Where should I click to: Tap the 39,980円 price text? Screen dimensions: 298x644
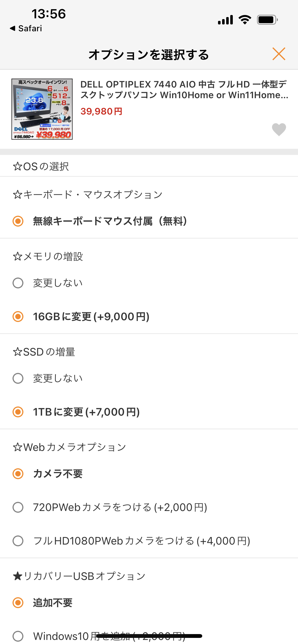(x=101, y=111)
